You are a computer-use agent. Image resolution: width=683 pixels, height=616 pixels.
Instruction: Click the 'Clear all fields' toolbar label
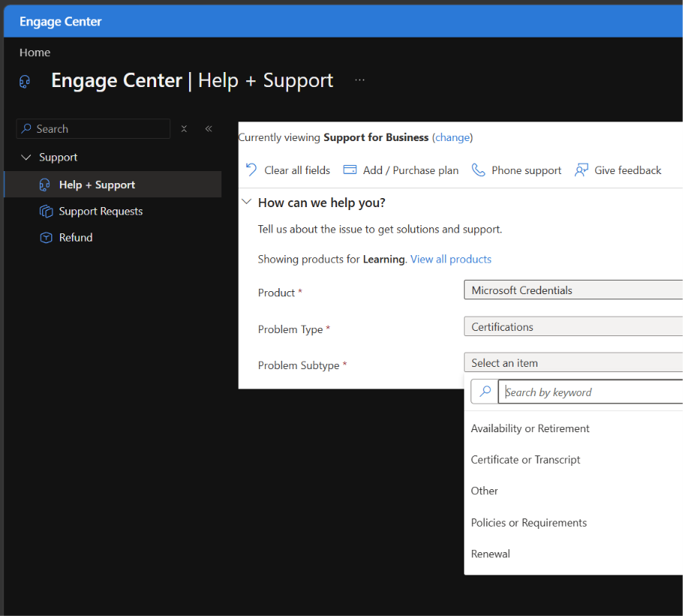click(x=297, y=170)
